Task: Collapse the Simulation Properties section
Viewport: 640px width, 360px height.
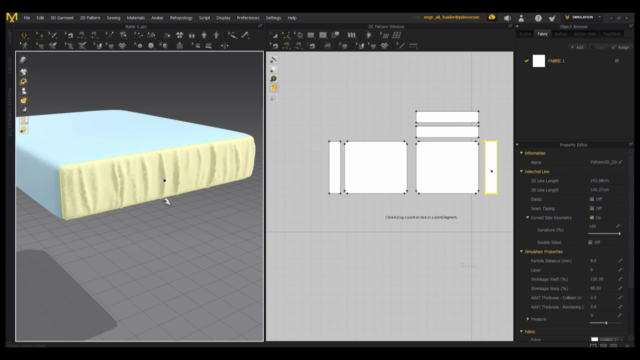Action: click(521, 251)
